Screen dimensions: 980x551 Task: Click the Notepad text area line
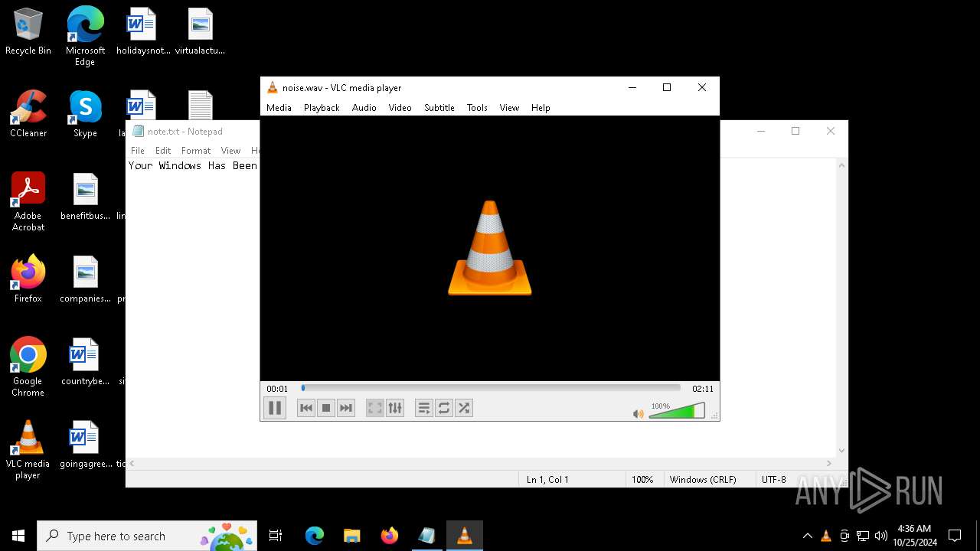[193, 165]
